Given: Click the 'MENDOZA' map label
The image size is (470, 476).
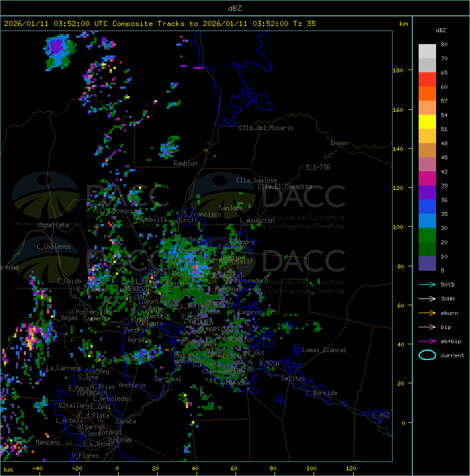Looking at the screenshot, I should click(137, 288).
